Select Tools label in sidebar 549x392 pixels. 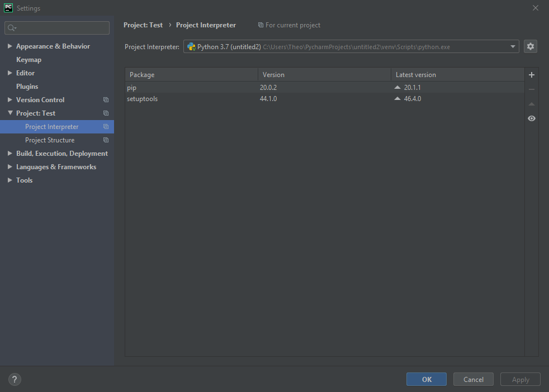tap(24, 180)
